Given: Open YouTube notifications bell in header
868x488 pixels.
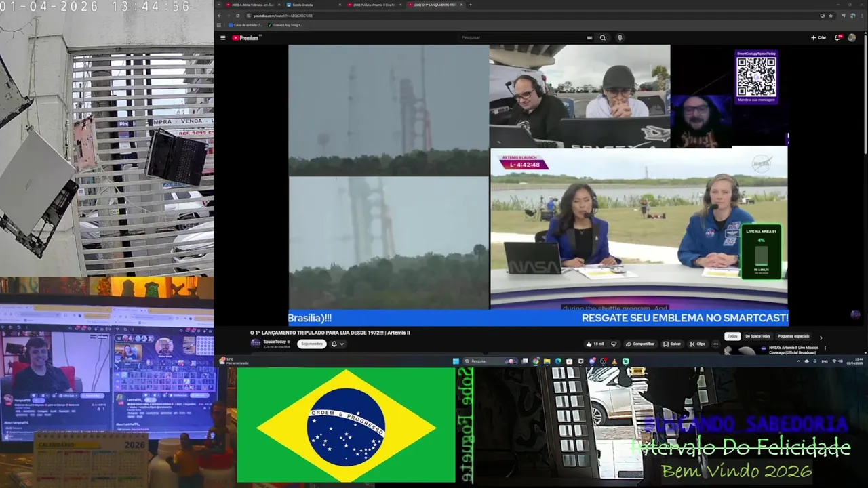Looking at the screenshot, I should click(837, 38).
